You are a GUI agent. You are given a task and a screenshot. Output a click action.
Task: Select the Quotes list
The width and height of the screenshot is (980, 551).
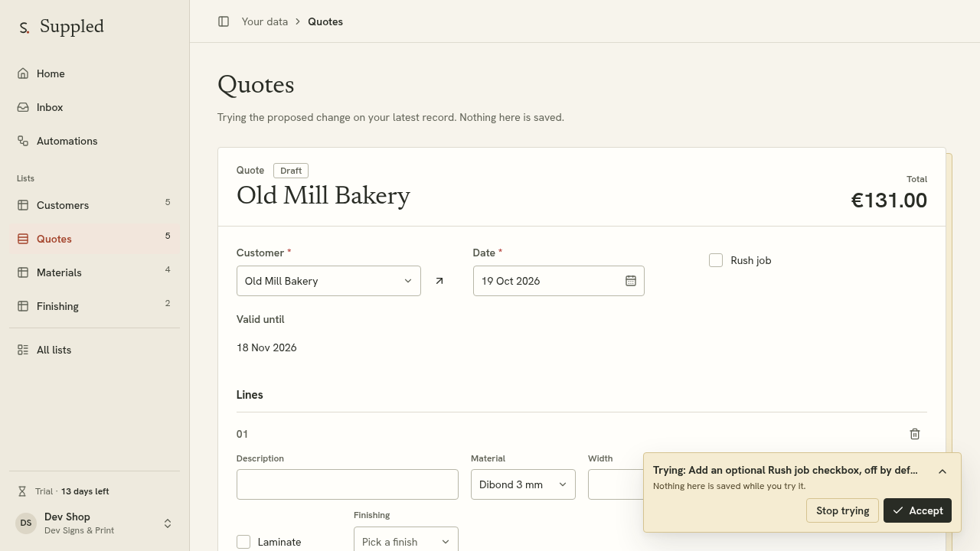[x=94, y=239]
